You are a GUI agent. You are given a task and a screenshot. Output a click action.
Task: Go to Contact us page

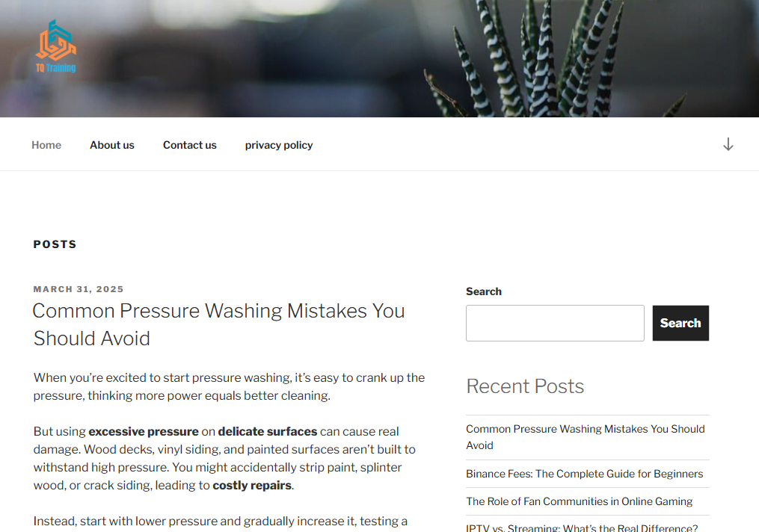(190, 145)
